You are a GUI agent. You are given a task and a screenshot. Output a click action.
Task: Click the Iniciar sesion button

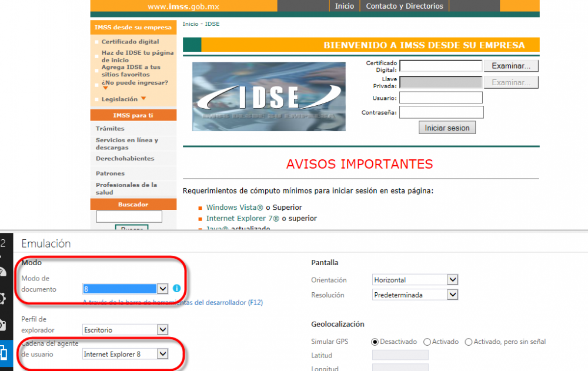(x=447, y=128)
